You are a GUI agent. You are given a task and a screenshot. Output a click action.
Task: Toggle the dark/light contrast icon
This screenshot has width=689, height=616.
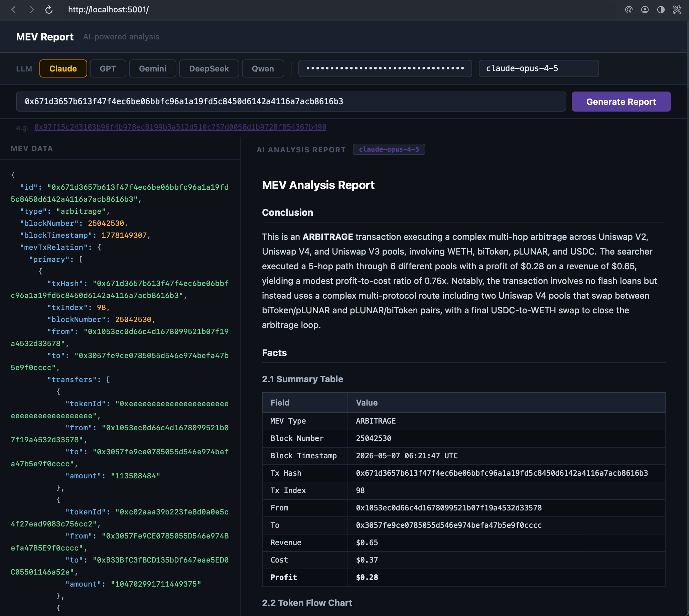point(661,9)
